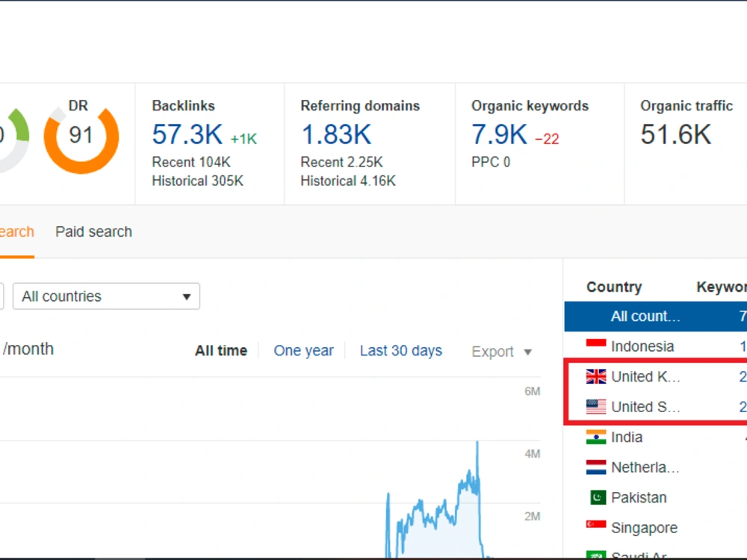Image resolution: width=747 pixels, height=560 pixels.
Task: Click the Country column header
Action: (614, 287)
